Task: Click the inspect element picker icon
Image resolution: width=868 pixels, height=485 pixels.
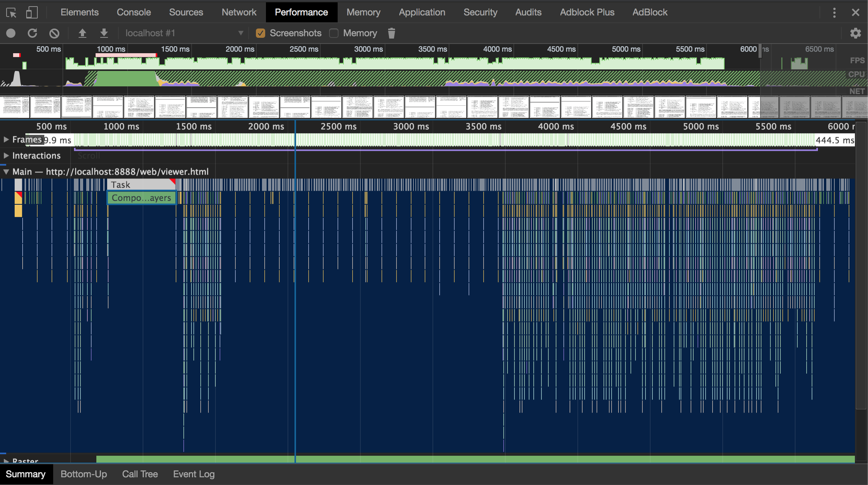Action: coord(11,13)
